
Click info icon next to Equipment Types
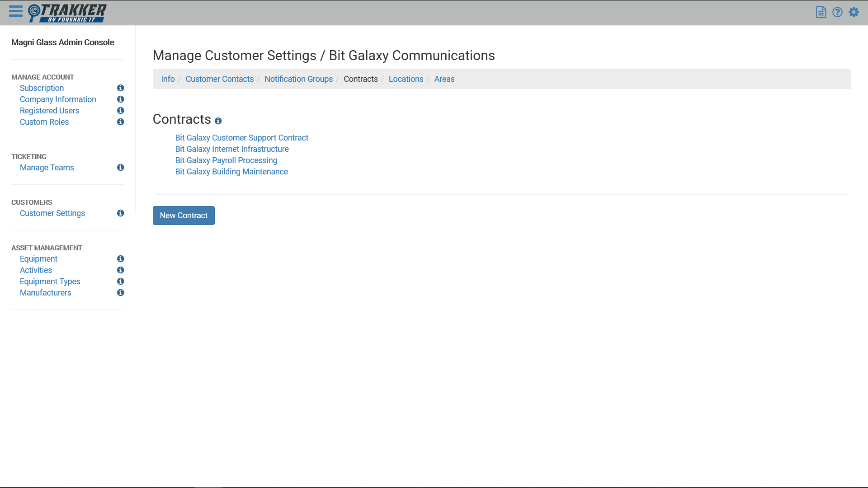pyautogui.click(x=120, y=282)
